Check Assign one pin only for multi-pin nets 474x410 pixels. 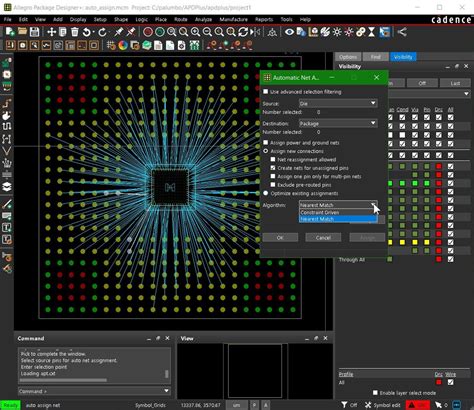[273, 176]
